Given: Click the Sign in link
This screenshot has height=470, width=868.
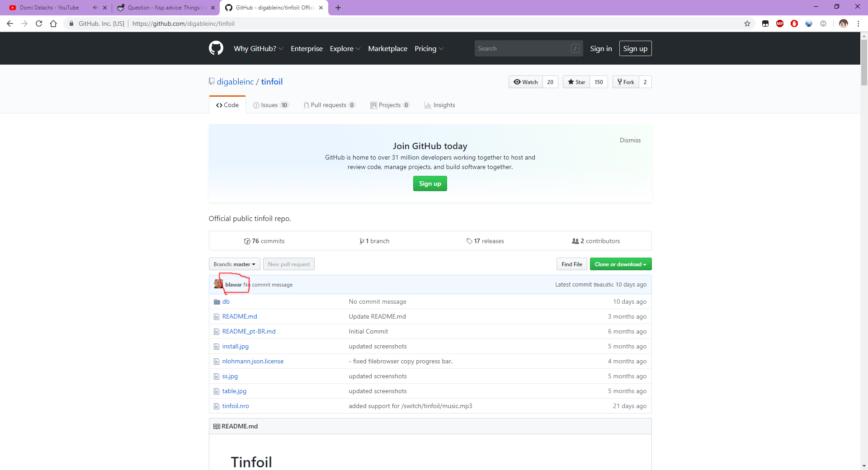Looking at the screenshot, I should [x=601, y=48].
